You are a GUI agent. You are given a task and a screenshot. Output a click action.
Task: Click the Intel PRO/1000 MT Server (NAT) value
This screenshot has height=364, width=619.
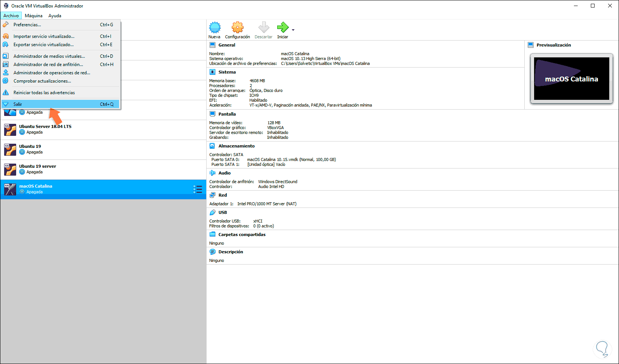click(267, 204)
